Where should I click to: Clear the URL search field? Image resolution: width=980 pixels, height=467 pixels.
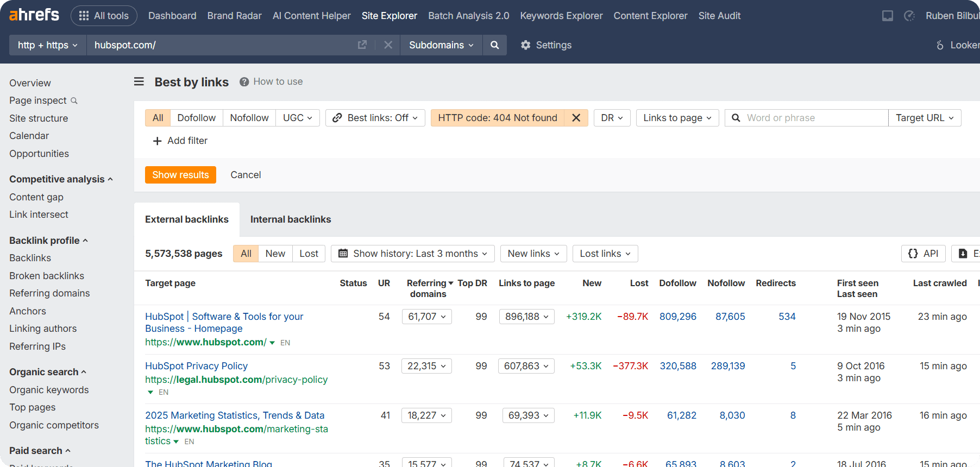tap(388, 45)
